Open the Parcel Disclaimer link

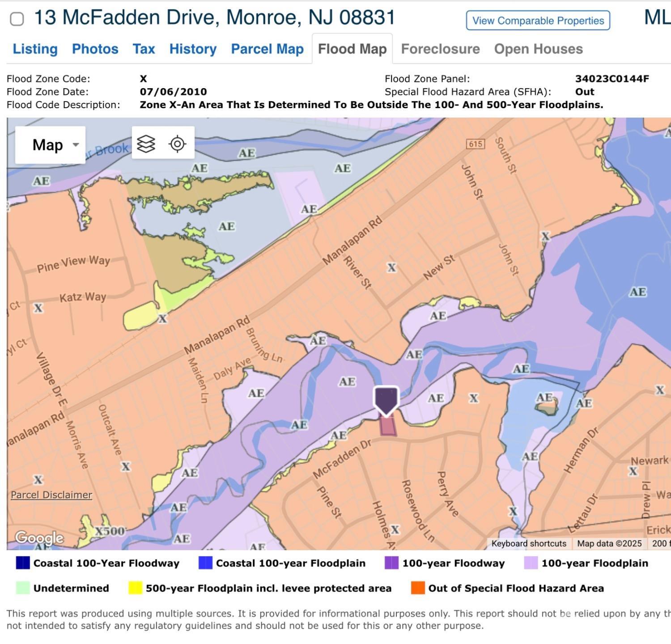51,495
